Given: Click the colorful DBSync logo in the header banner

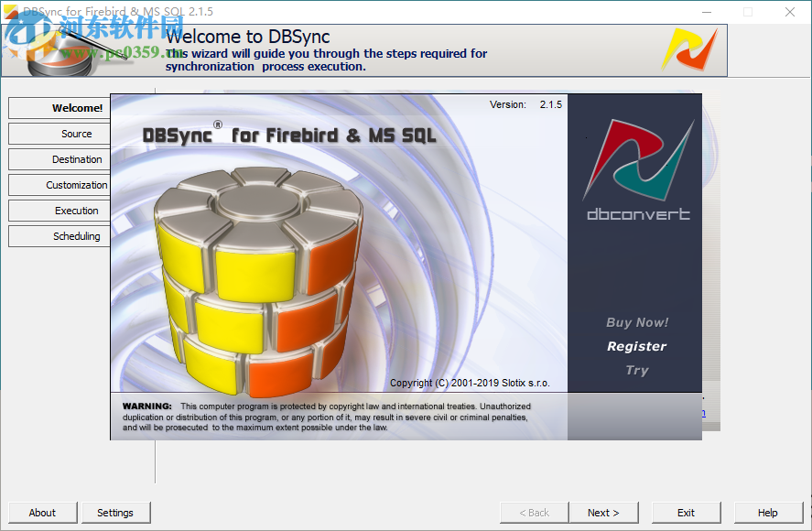Looking at the screenshot, I should click(693, 48).
